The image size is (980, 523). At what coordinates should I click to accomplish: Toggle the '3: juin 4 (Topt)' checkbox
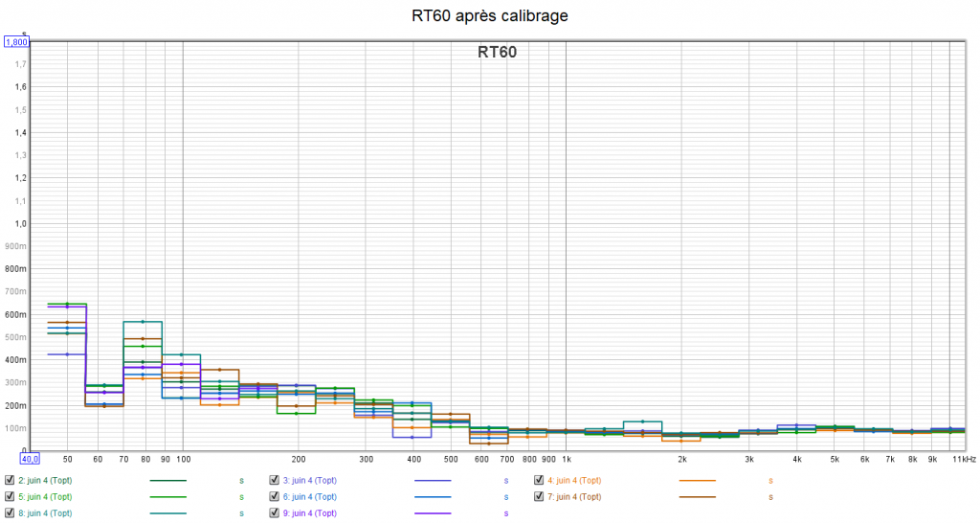(x=275, y=481)
